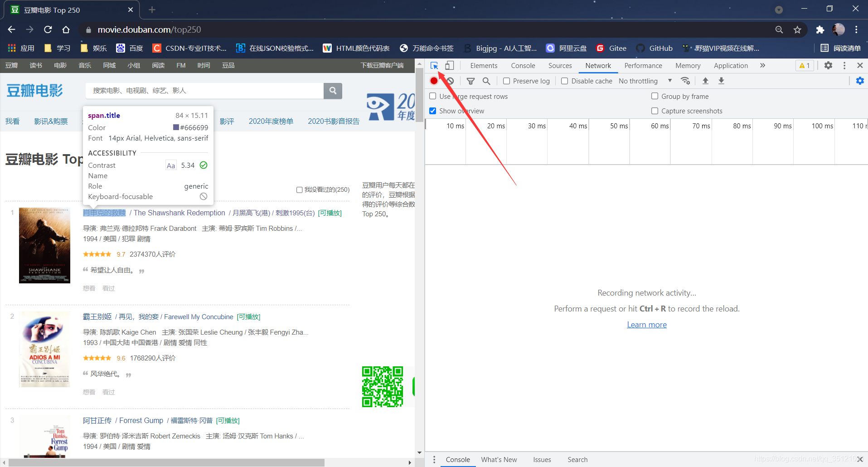Reload the page in Chrome
The image size is (868, 467).
pyautogui.click(x=48, y=29)
